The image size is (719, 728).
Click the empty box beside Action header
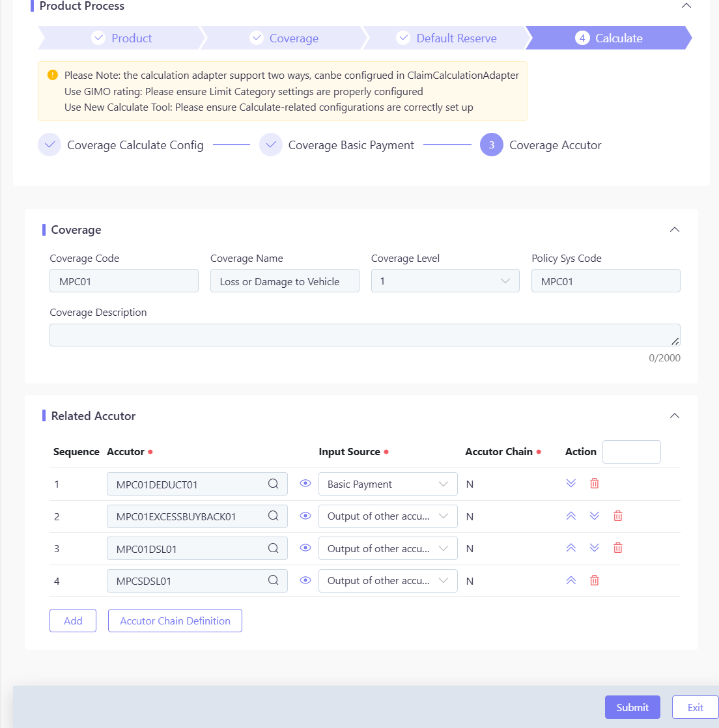632,452
